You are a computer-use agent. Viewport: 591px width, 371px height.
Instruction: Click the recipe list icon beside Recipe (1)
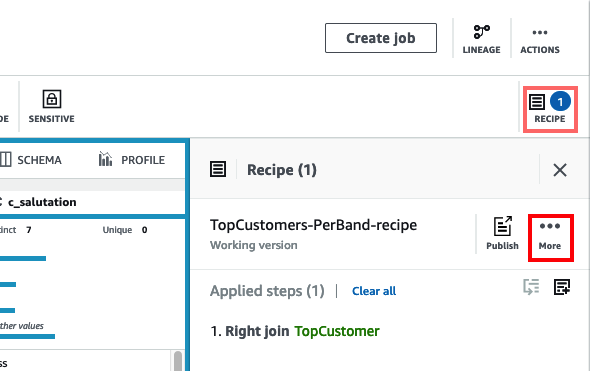(218, 169)
